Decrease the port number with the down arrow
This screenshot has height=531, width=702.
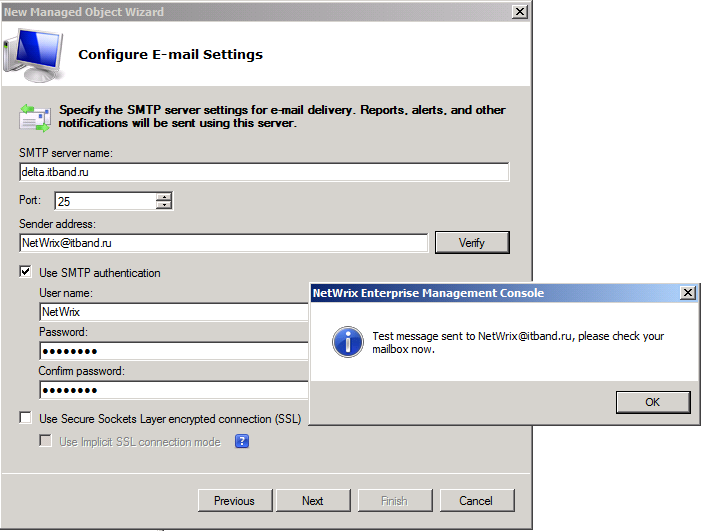tap(164, 205)
